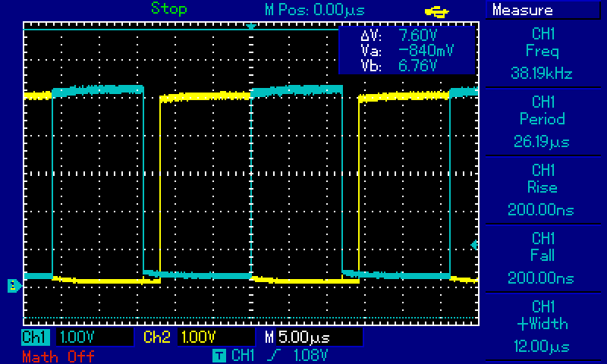Select the CH1 Fall measurement
The height and width of the screenshot is (364, 607).
pos(543,258)
